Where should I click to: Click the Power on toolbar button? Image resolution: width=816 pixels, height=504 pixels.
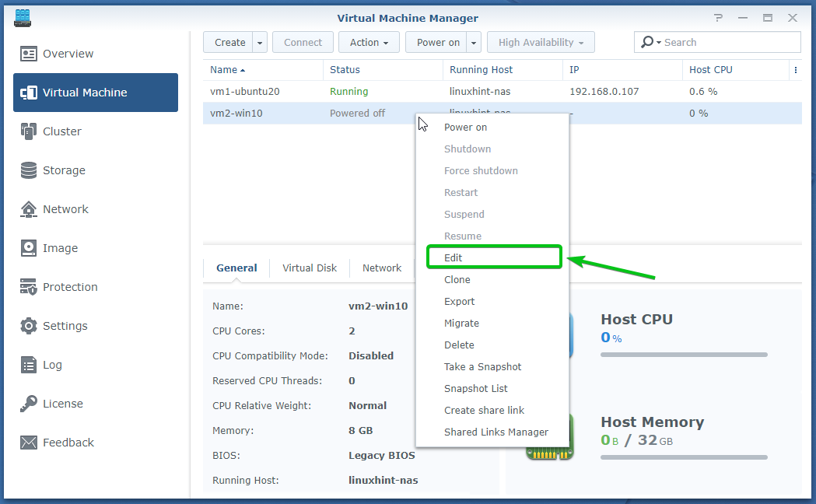pos(436,43)
